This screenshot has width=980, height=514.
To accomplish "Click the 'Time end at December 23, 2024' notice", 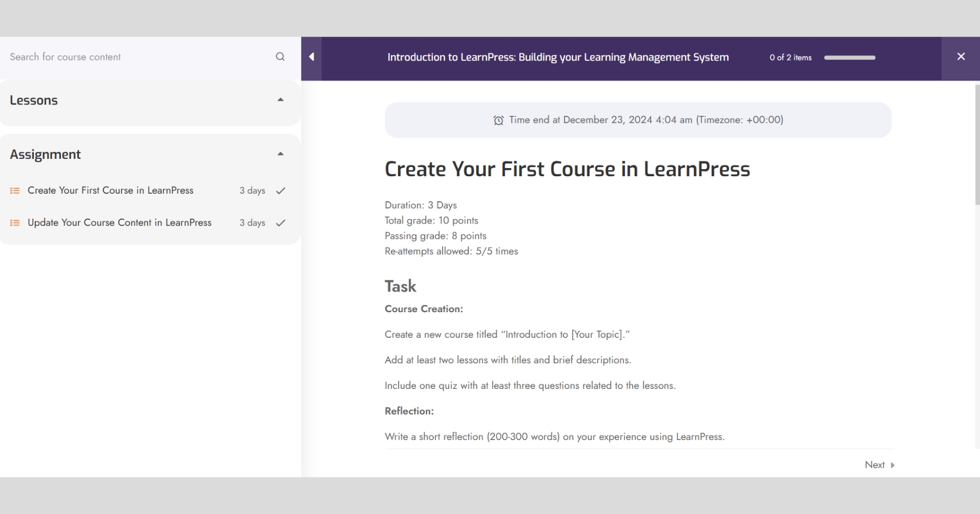I will click(638, 120).
